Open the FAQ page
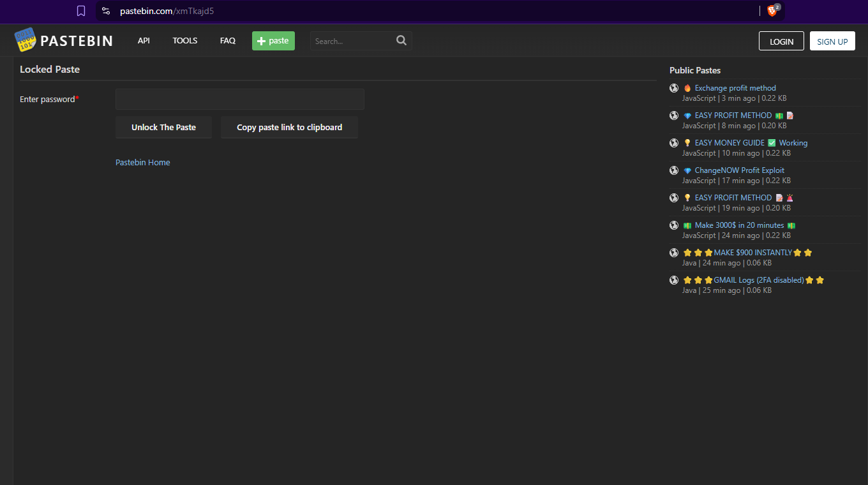The height and width of the screenshot is (485, 868). pos(228,41)
